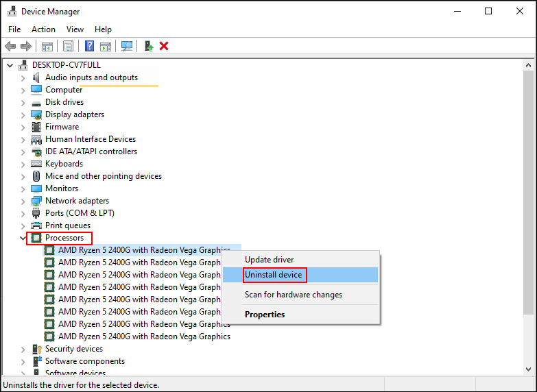Click the Update device driver green arrow icon
Viewport: 537px width, 392px height.
(149, 46)
